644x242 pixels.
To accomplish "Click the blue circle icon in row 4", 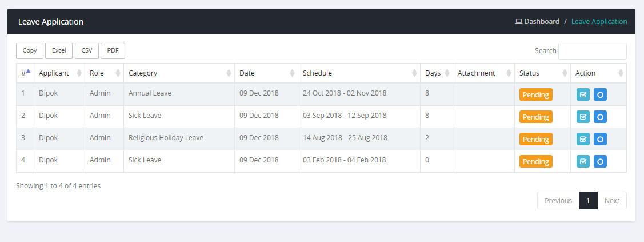I will 600,162.
